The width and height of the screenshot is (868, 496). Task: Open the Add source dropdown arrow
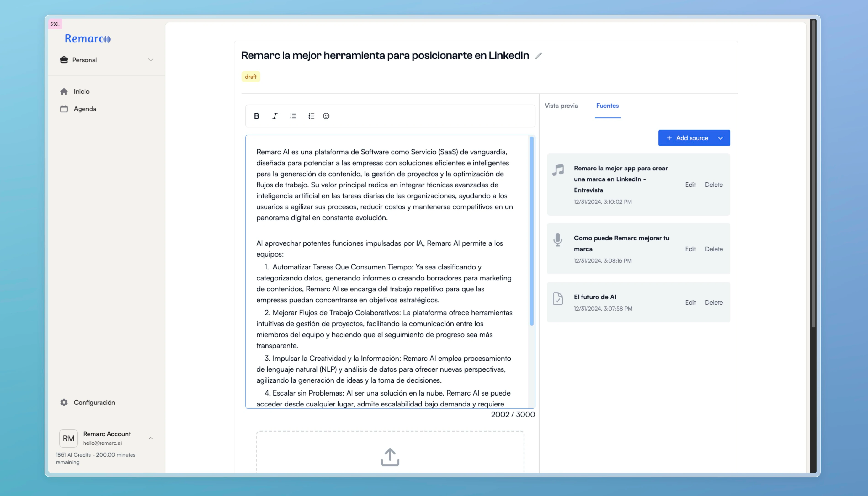tap(720, 138)
